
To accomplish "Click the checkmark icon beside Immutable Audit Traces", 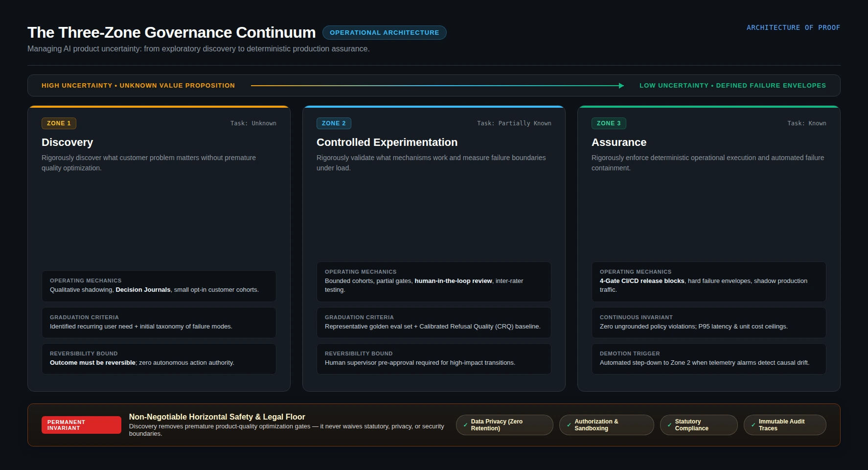I will click(x=753, y=425).
